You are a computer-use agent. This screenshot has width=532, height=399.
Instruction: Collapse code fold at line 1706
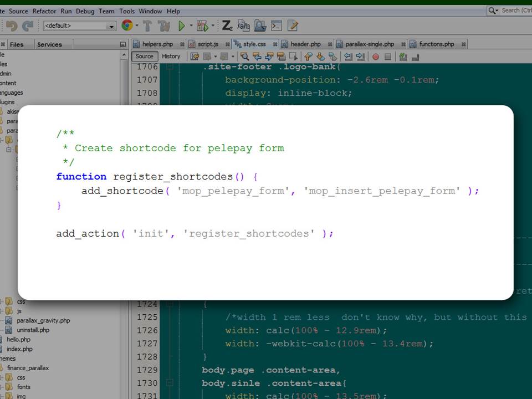tap(170, 67)
